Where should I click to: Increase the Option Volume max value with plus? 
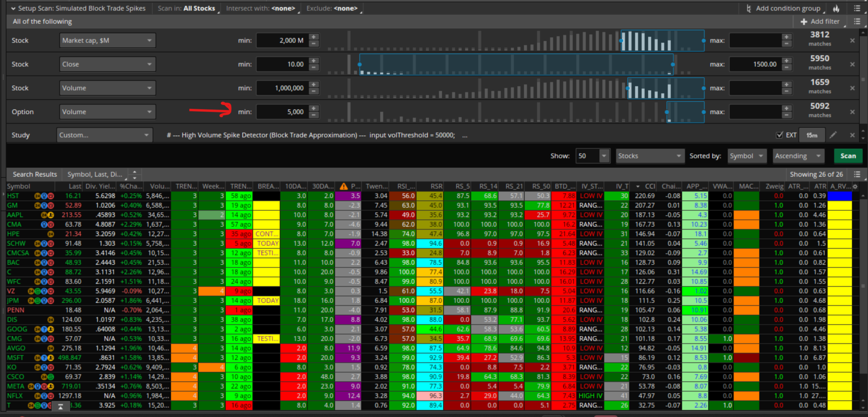pyautogui.click(x=787, y=108)
